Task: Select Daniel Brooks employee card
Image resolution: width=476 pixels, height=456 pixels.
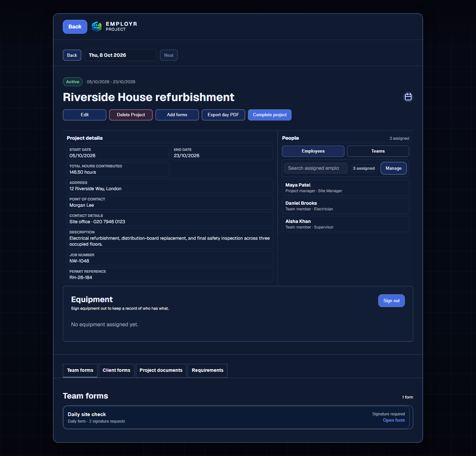Action: tap(345, 206)
